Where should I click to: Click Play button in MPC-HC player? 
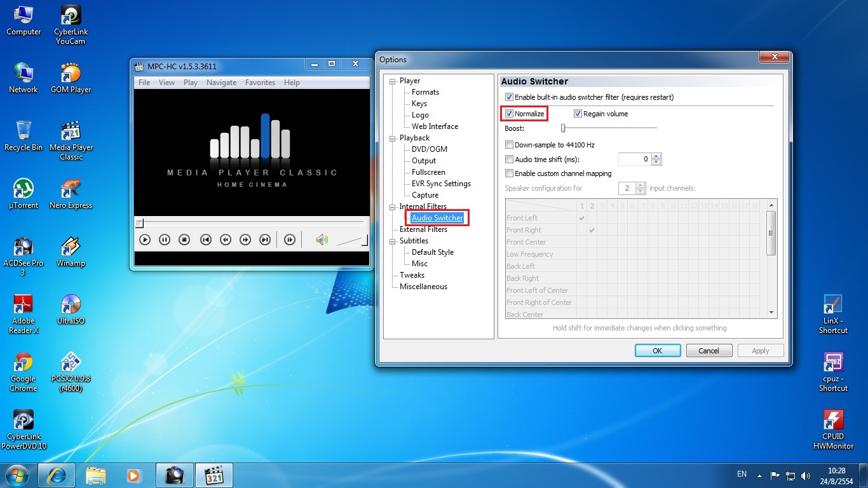[x=145, y=240]
